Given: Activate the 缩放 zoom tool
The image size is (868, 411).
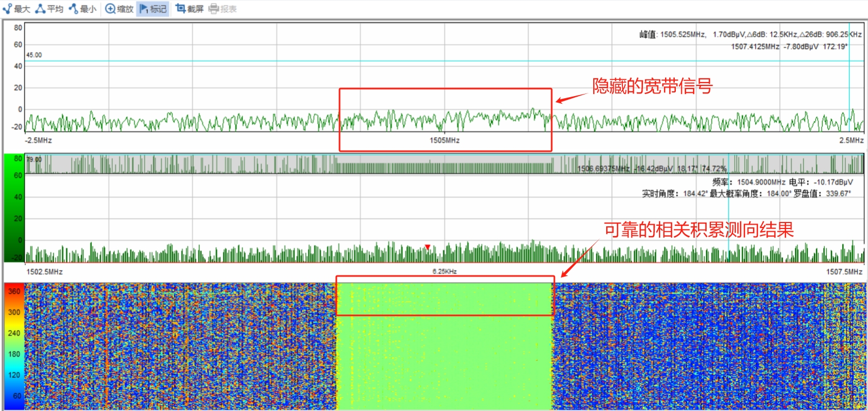Looking at the screenshot, I should click(119, 9).
